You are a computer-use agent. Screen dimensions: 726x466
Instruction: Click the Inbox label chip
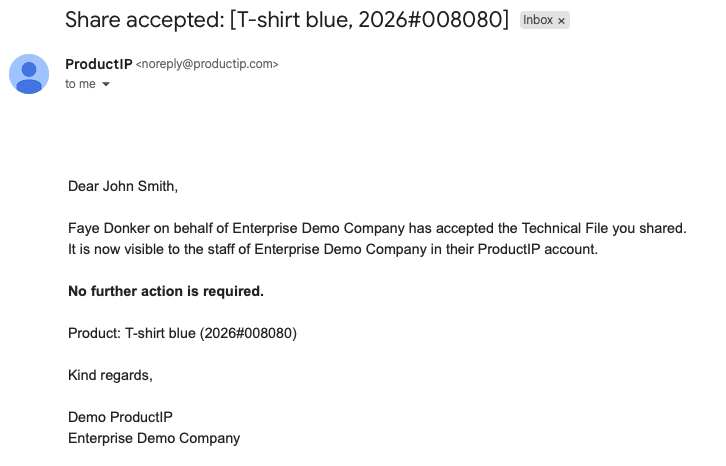538,20
